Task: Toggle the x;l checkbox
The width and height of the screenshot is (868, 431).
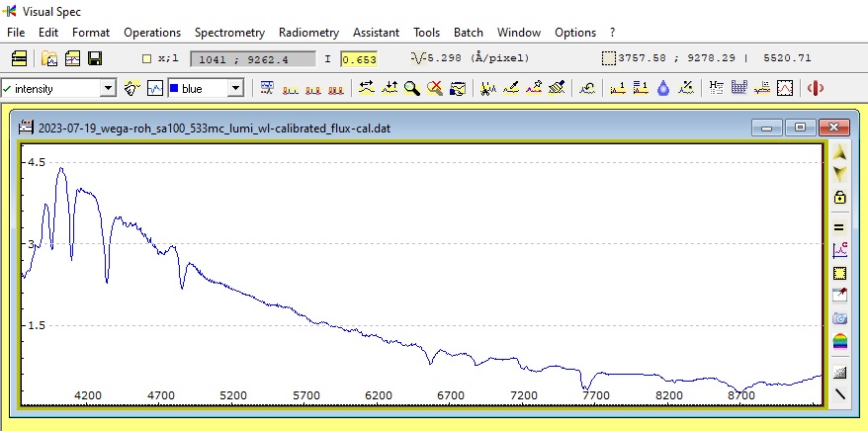Action: tap(146, 58)
